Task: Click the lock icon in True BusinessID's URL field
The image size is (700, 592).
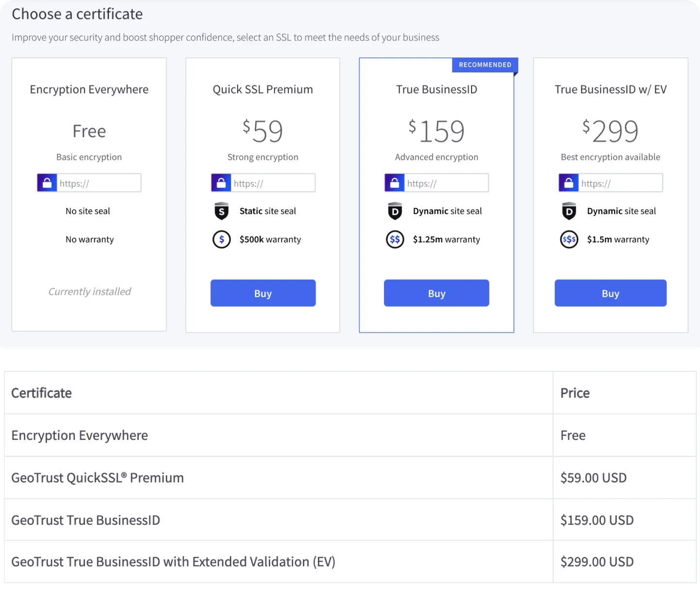Action: point(394,182)
